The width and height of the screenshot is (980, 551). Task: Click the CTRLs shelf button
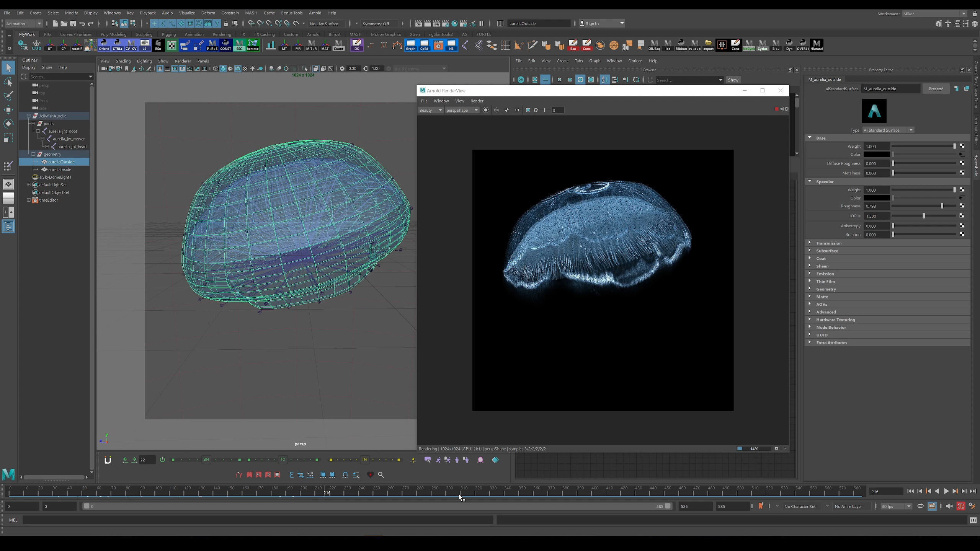coord(118,45)
